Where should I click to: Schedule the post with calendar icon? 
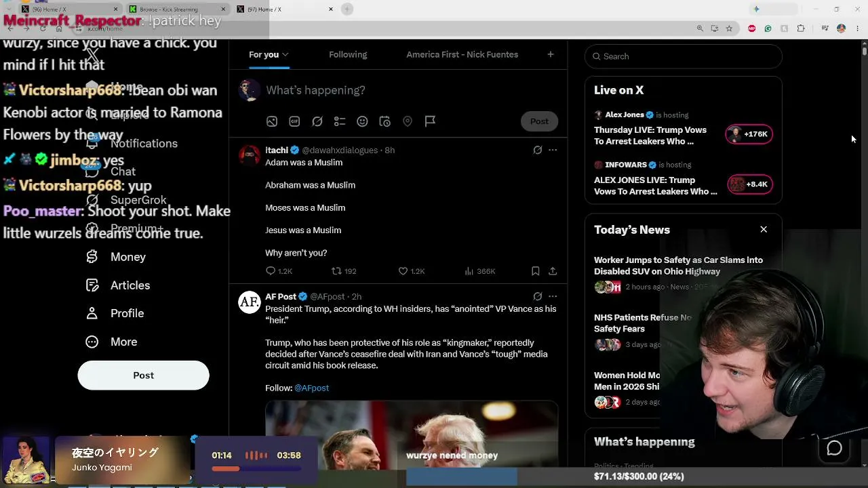384,121
